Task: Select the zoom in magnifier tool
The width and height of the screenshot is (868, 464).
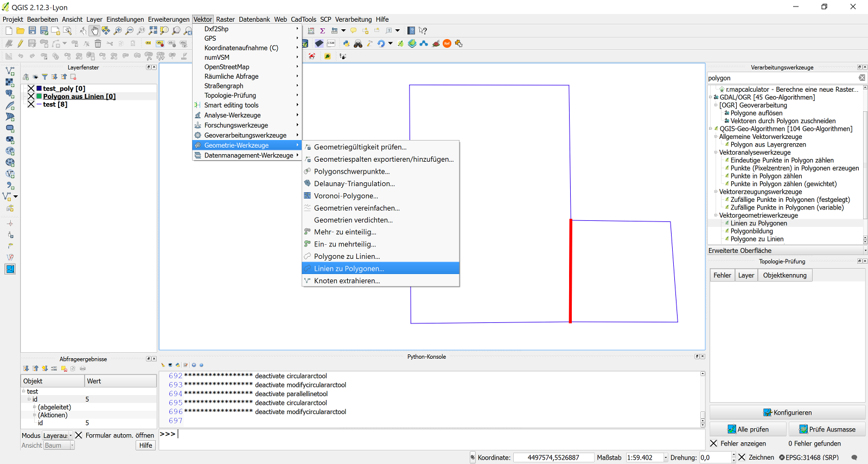Action: (117, 31)
